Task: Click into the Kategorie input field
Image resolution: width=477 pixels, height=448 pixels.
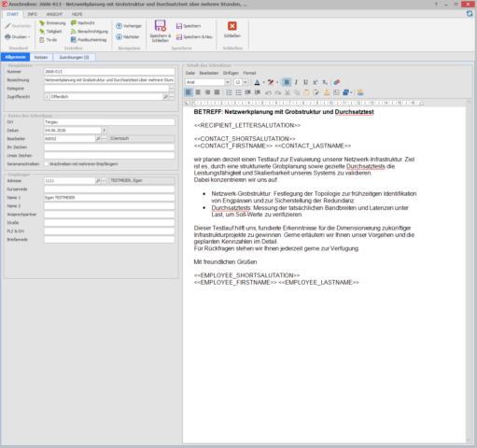Action: (106, 89)
